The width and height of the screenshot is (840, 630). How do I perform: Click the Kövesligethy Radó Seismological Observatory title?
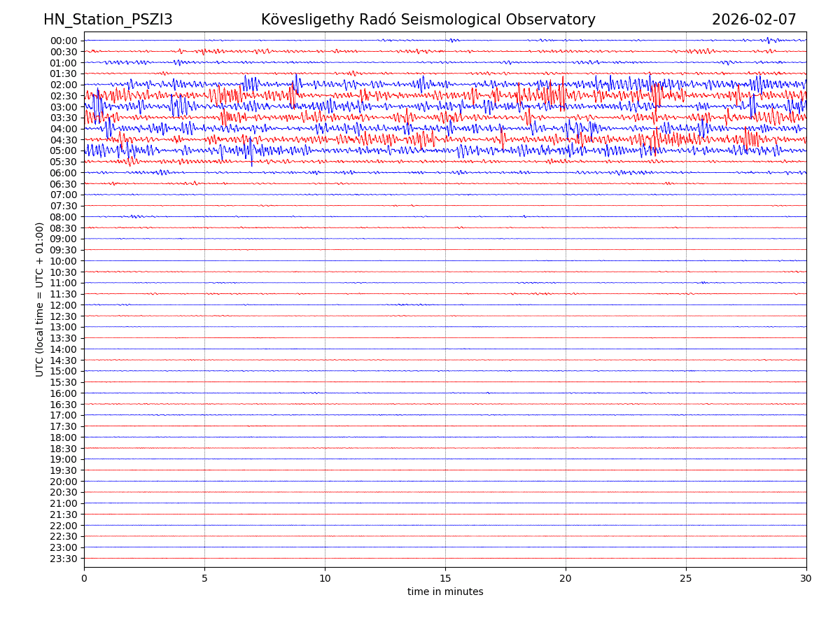428,20
